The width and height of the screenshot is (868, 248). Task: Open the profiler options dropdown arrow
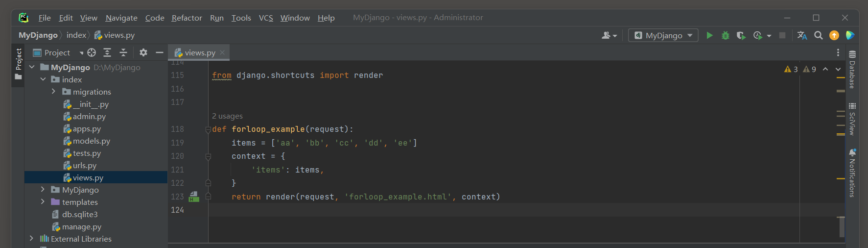pyautogui.click(x=769, y=36)
